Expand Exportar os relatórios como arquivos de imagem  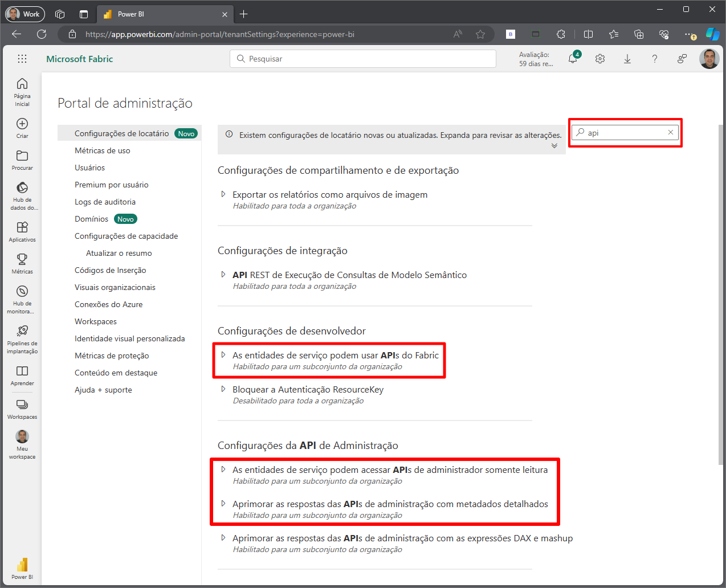tap(223, 194)
